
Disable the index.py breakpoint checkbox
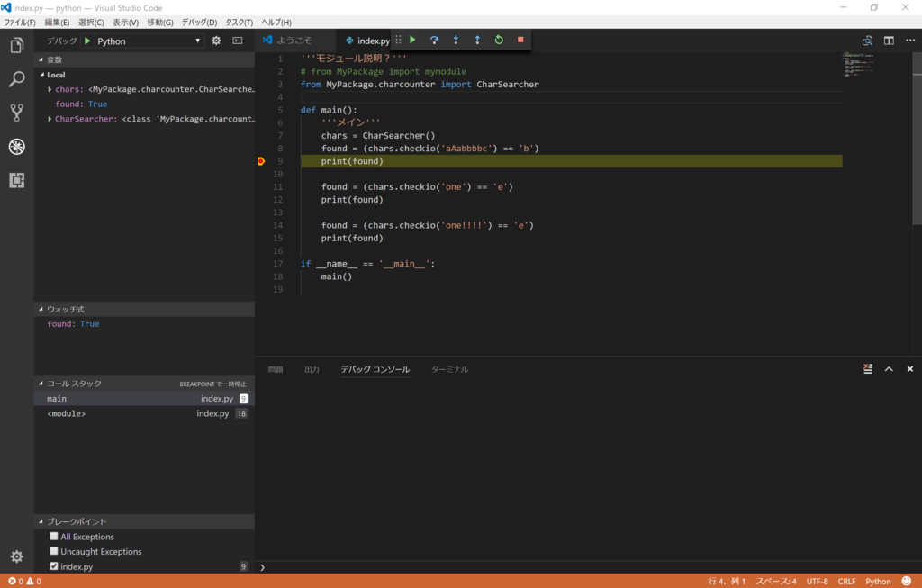[53, 566]
